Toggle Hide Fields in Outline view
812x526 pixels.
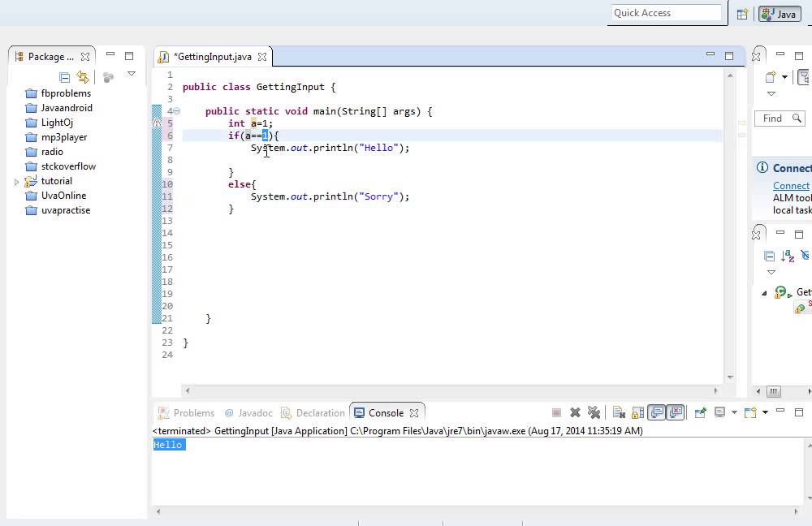(806, 255)
